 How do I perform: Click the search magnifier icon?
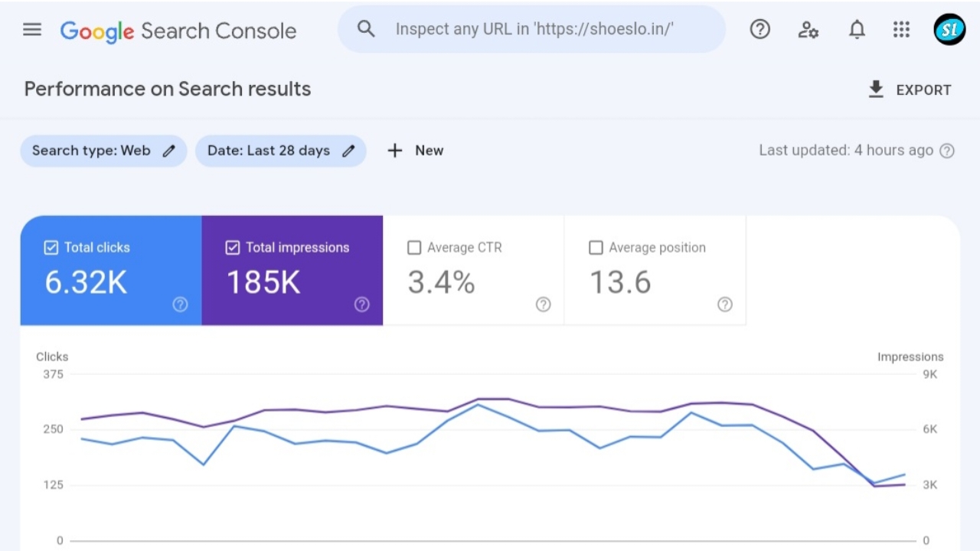[x=367, y=29]
